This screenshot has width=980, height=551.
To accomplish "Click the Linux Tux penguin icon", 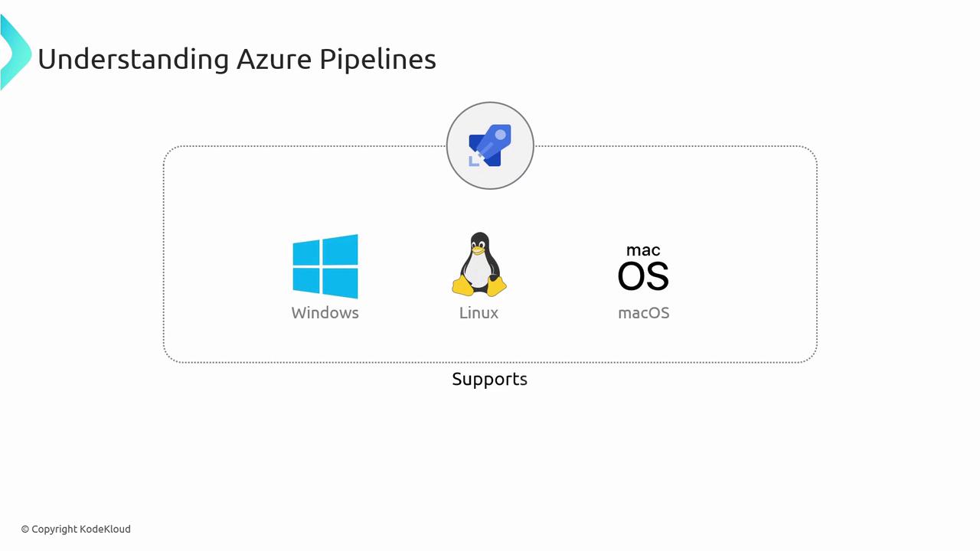I will 479,265.
